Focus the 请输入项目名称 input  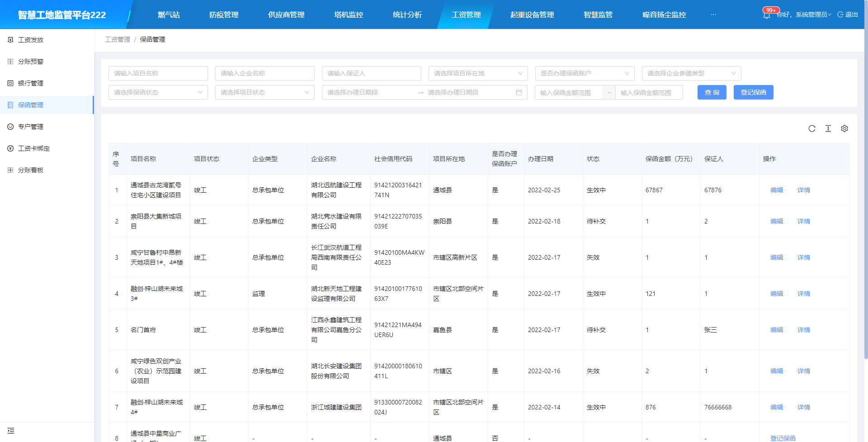[x=158, y=73]
